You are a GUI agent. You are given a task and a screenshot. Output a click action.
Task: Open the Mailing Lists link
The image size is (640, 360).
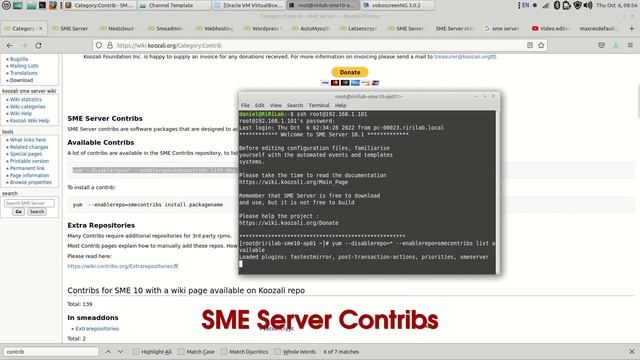pos(24,66)
